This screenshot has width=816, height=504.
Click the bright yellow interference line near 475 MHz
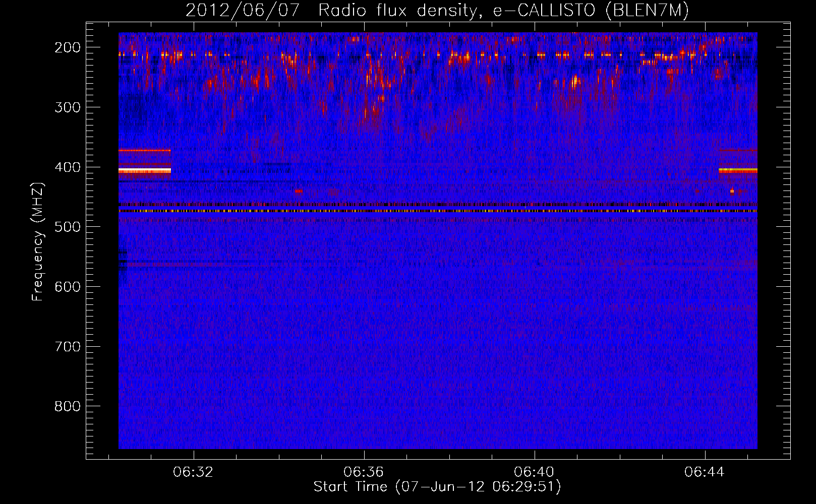coord(438,211)
